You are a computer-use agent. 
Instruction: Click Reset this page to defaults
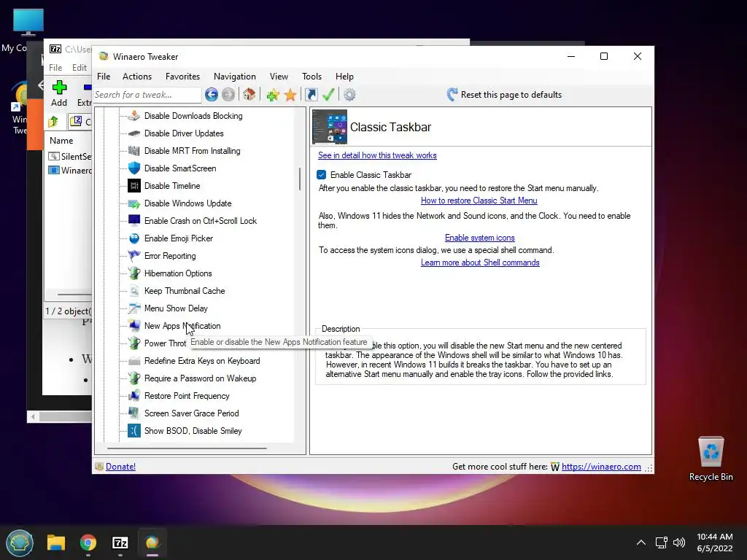coord(505,95)
